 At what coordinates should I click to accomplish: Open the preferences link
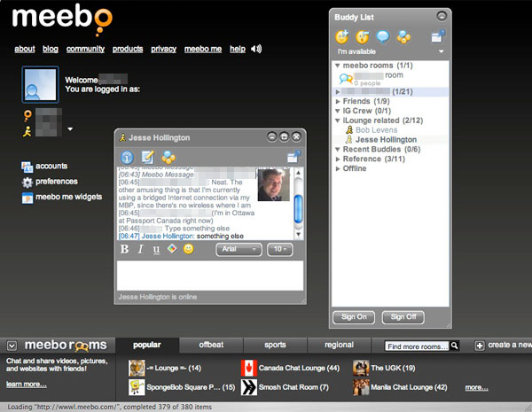(x=55, y=182)
